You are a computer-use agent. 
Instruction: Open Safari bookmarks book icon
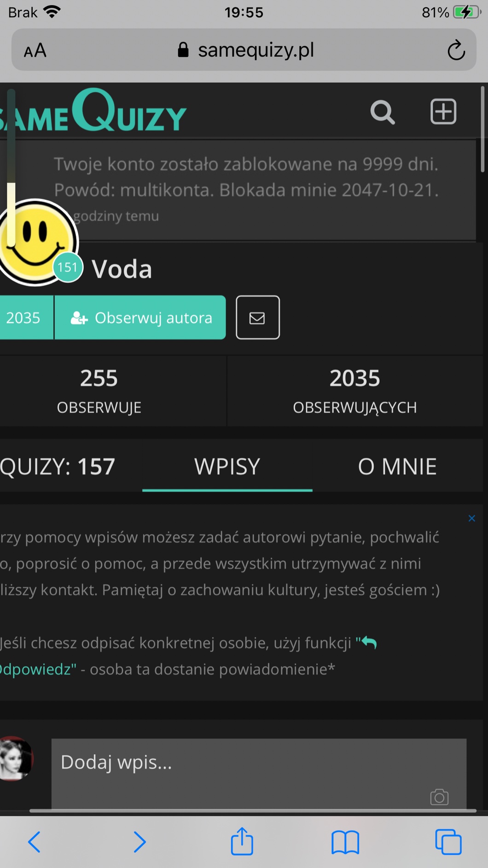point(345,842)
